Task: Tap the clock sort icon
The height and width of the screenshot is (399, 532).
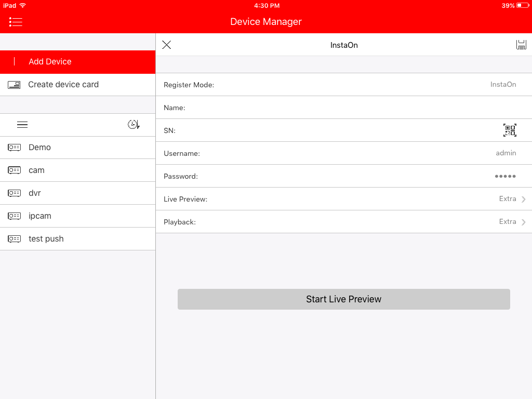Action: coord(134,125)
